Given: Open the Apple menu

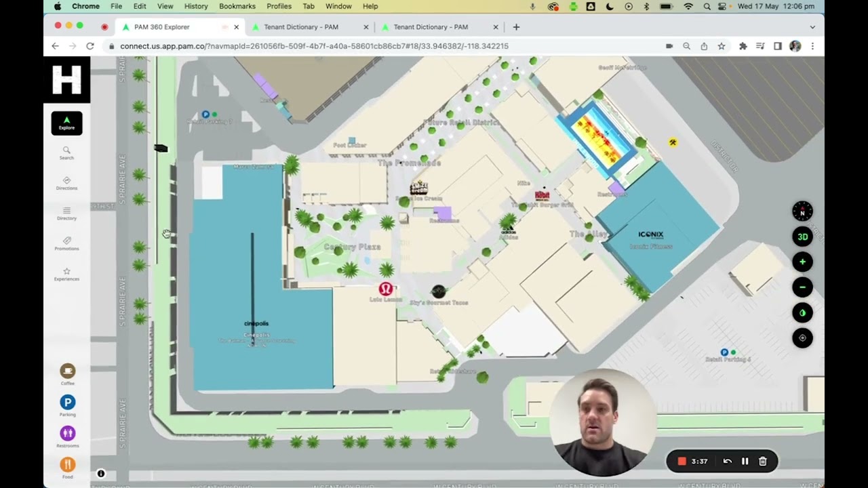Looking at the screenshot, I should (58, 6).
